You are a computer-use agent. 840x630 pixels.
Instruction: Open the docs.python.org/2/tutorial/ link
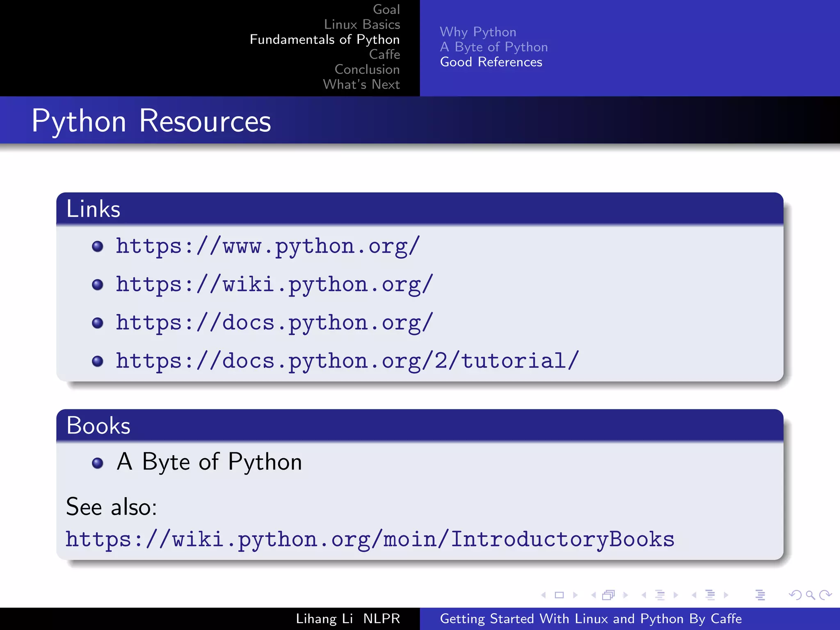tap(347, 361)
